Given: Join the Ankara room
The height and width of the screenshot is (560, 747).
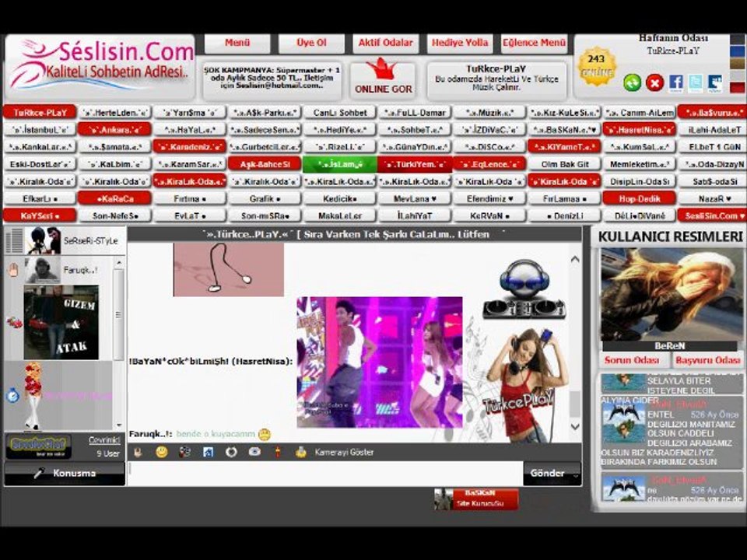Looking at the screenshot, I should [x=115, y=130].
